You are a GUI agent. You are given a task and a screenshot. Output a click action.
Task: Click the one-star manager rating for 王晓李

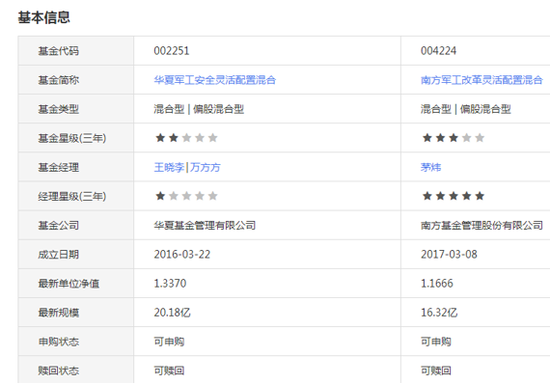186,196
